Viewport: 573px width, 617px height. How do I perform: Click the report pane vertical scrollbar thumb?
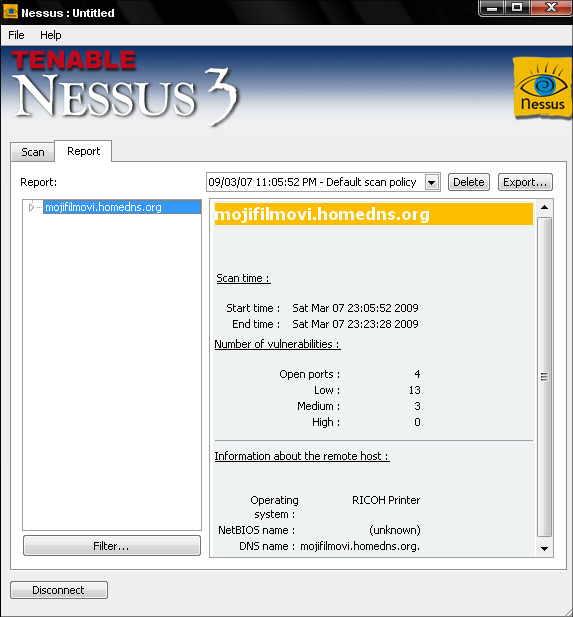coord(545,377)
